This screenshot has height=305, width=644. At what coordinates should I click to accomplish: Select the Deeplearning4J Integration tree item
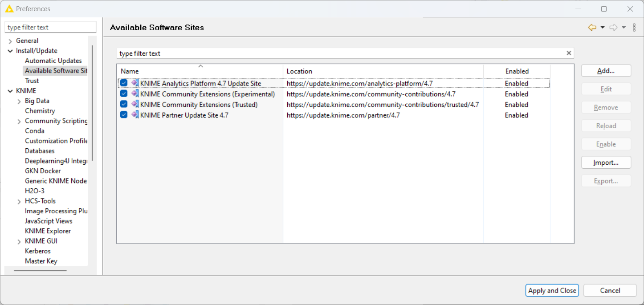point(56,161)
